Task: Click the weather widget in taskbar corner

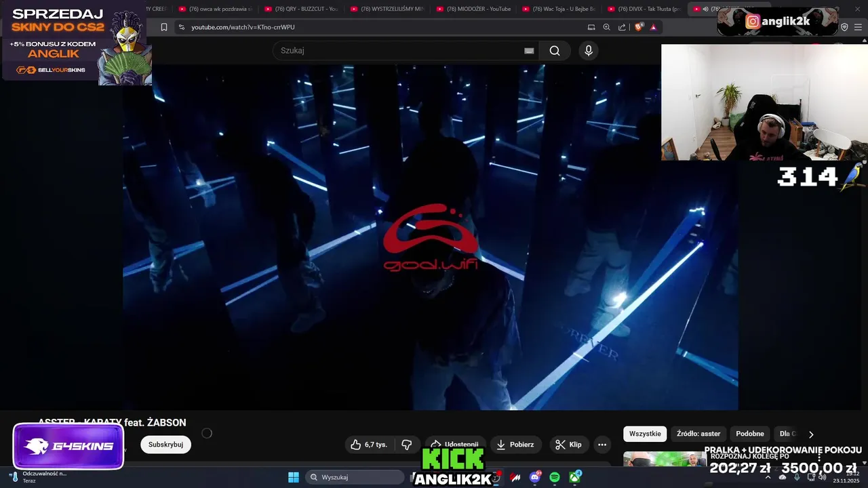Action: click(x=38, y=477)
